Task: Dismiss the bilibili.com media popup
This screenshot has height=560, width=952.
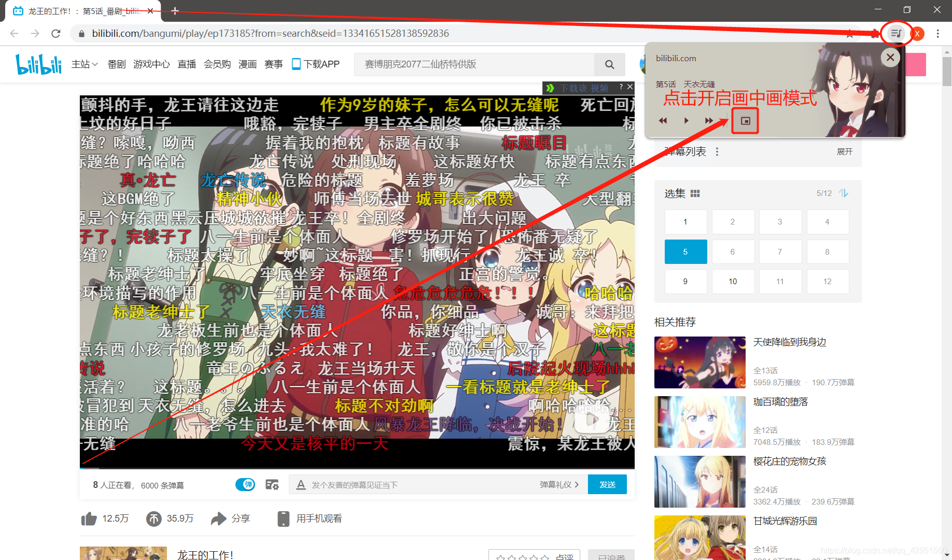Action: tap(890, 58)
